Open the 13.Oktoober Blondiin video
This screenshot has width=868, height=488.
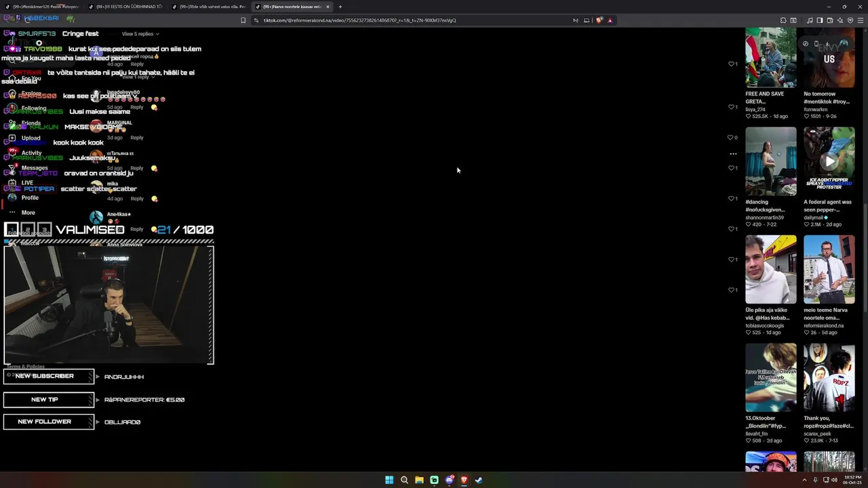pos(771,378)
